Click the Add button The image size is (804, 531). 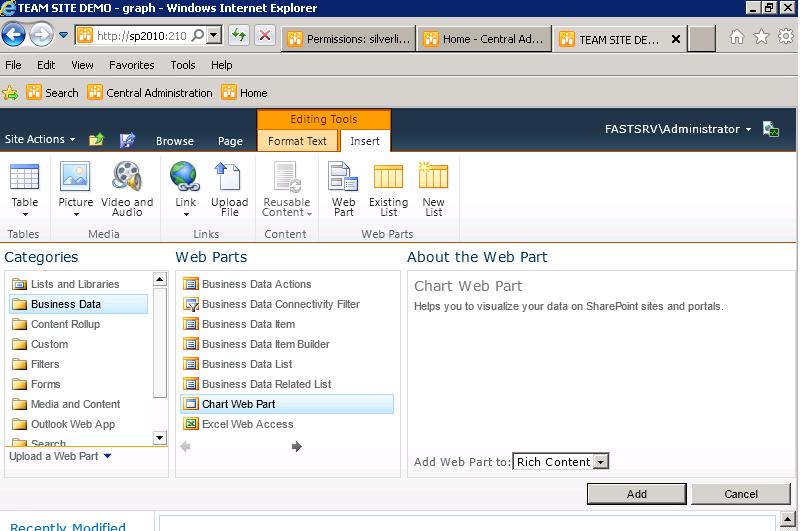(636, 494)
